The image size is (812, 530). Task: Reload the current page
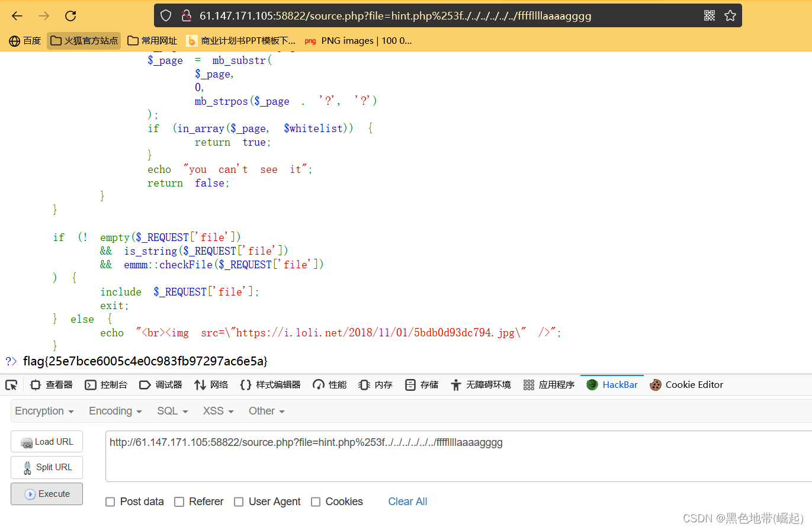tap(70, 16)
